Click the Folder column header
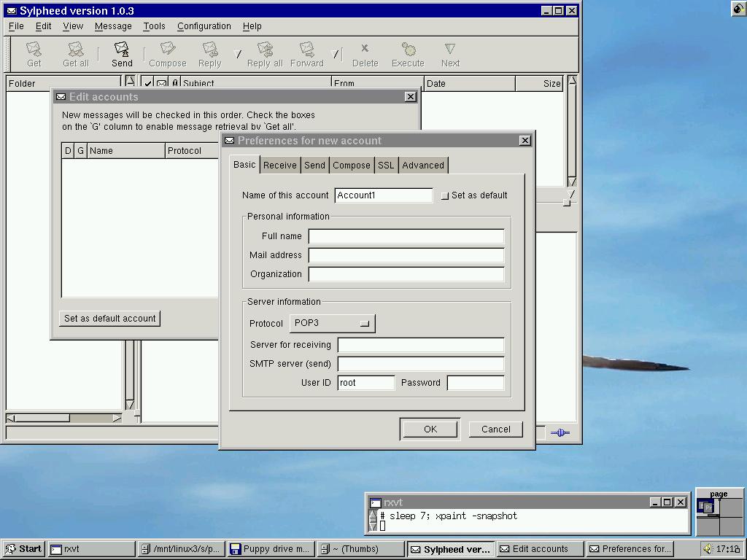 64,84
